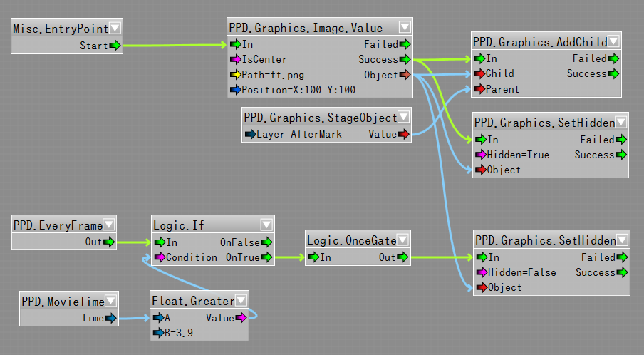This screenshot has width=644, height=355.
Task: Click the Hidden=True boolean input port
Action: click(479, 155)
